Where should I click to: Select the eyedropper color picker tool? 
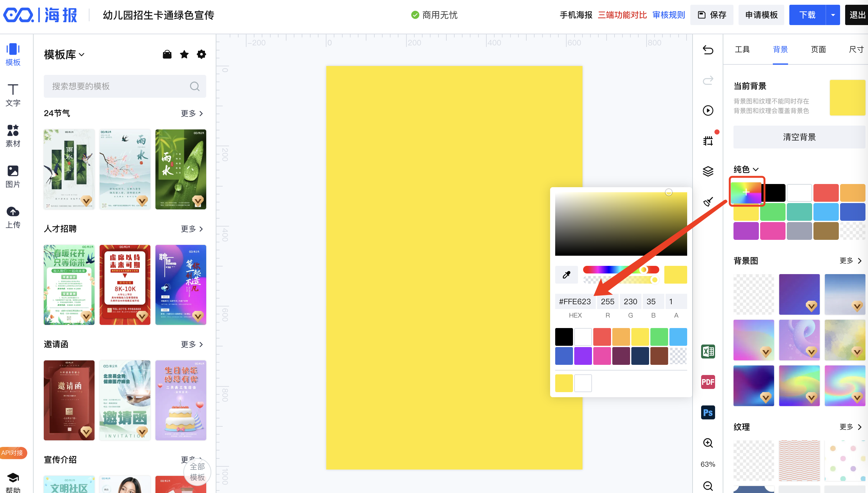pos(566,275)
